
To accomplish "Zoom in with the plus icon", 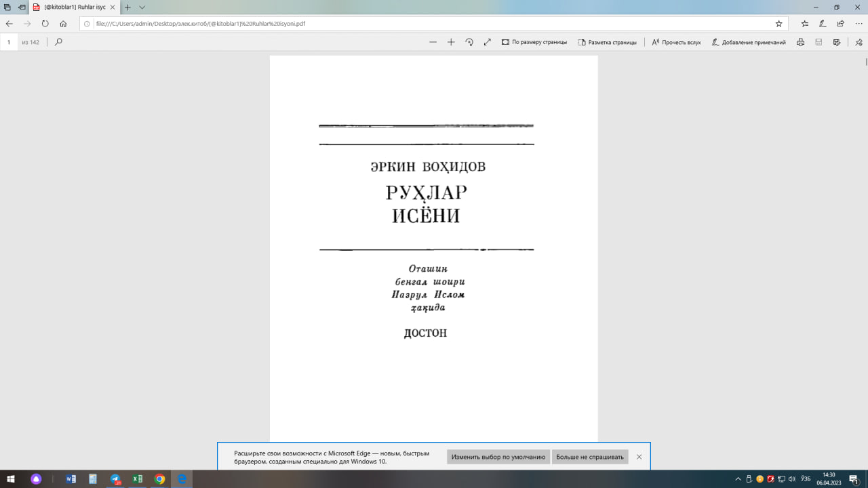I will click(x=451, y=42).
